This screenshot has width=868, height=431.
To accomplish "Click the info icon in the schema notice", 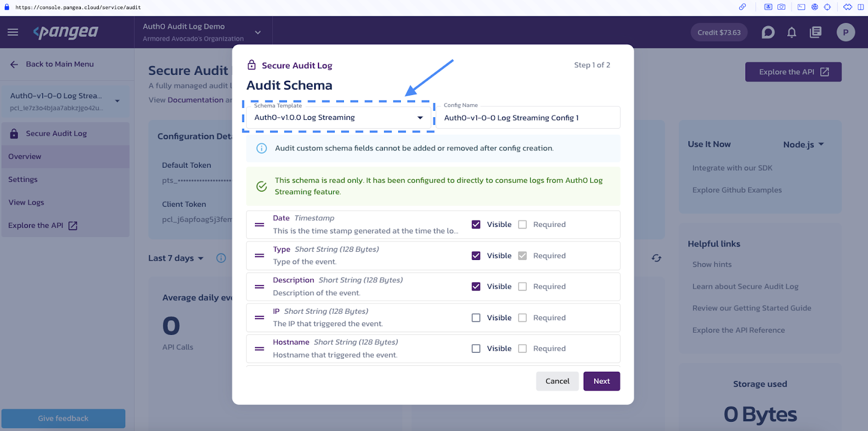I will coord(261,148).
